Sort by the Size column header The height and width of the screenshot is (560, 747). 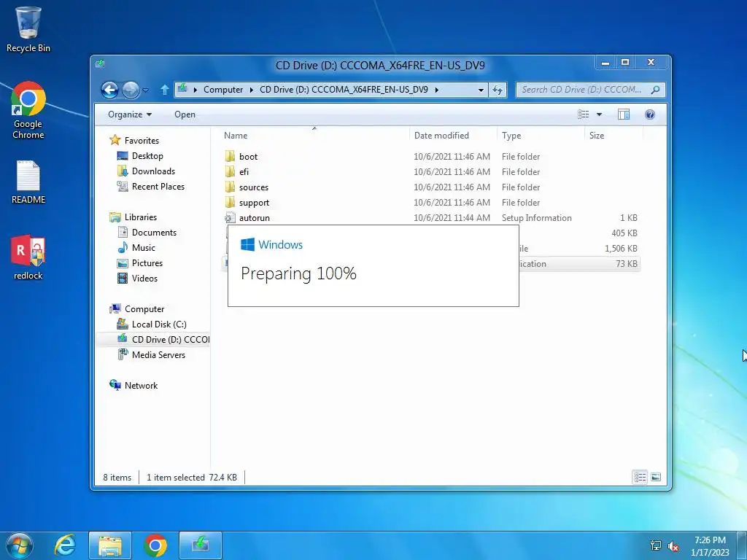pyautogui.click(x=613, y=135)
